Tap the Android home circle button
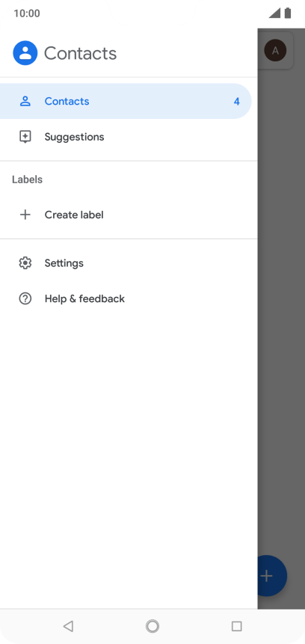The image size is (305, 644). [152, 626]
